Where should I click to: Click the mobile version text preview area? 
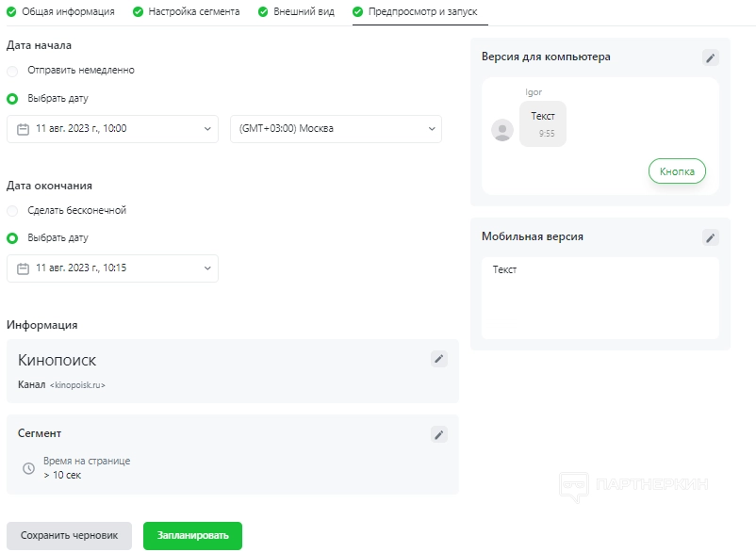pos(600,298)
